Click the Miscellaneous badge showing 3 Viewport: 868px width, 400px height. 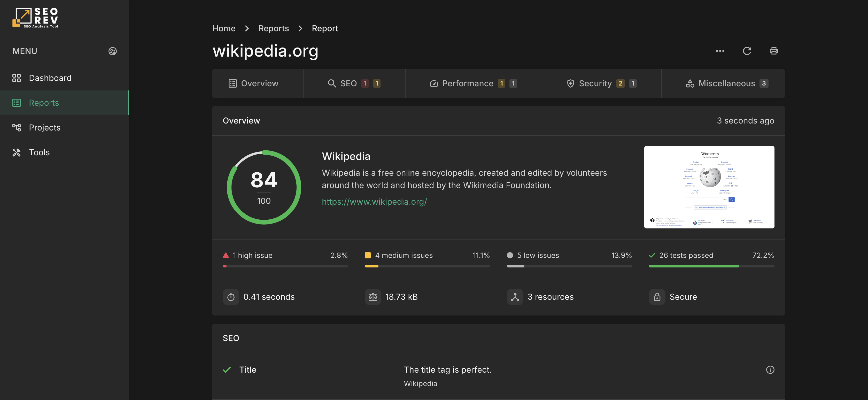click(764, 83)
